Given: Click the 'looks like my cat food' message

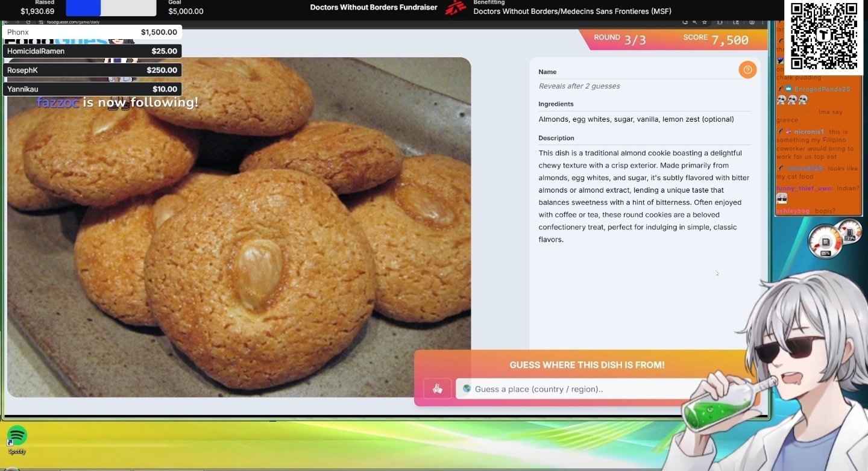Looking at the screenshot, I should pos(817,172).
